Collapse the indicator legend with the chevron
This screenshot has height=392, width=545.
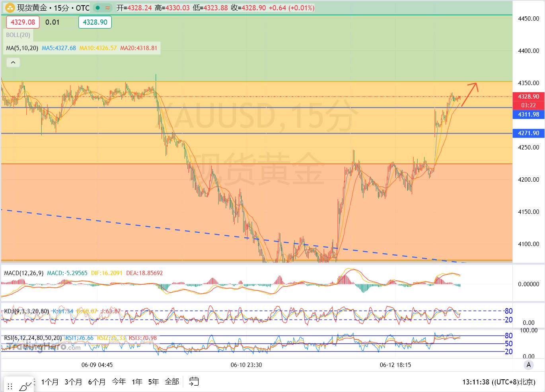(13, 62)
